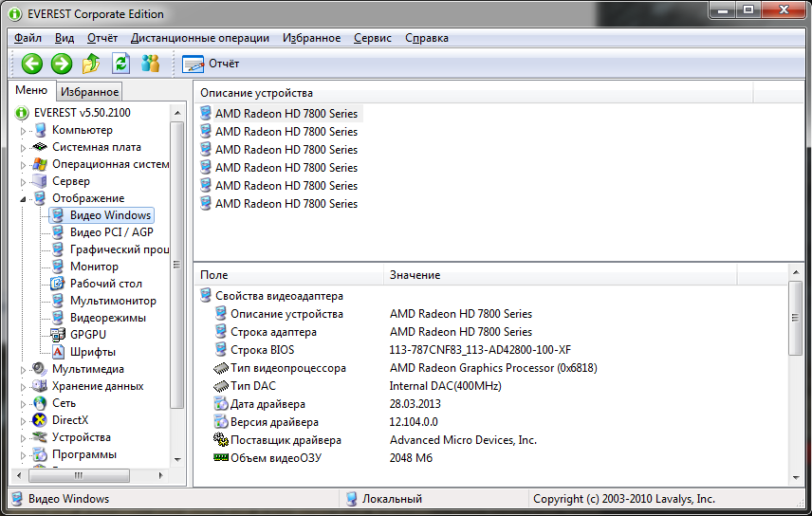Click the driver date value 28.03.2013
Viewport: 812px width, 516px height.
(415, 404)
